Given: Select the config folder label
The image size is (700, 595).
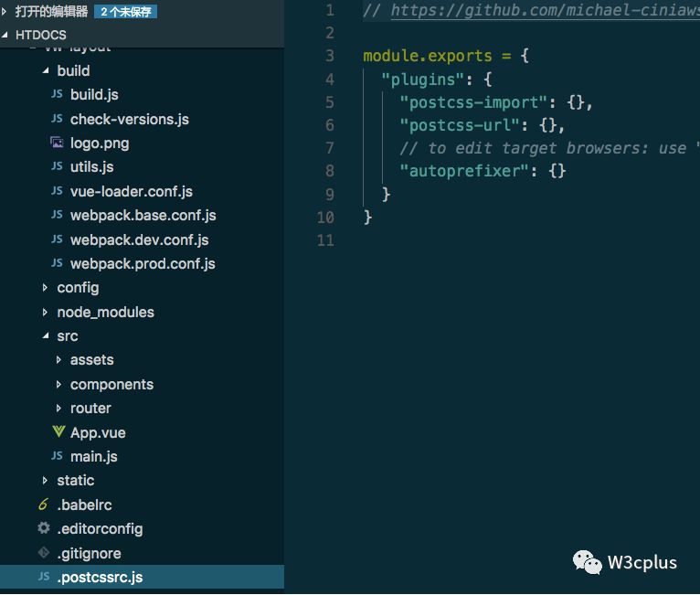Looking at the screenshot, I should 78,288.
